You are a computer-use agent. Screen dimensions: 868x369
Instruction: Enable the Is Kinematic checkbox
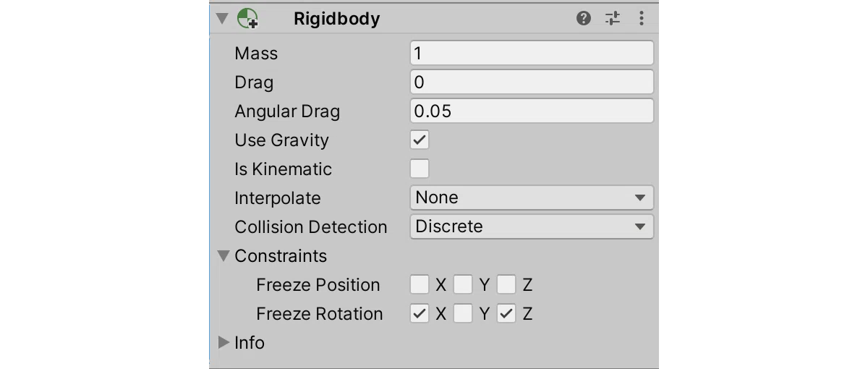tap(420, 169)
